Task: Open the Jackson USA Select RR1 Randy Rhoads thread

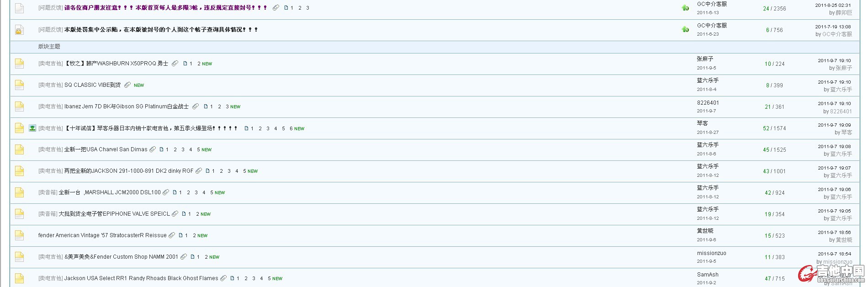Action: tap(141, 278)
